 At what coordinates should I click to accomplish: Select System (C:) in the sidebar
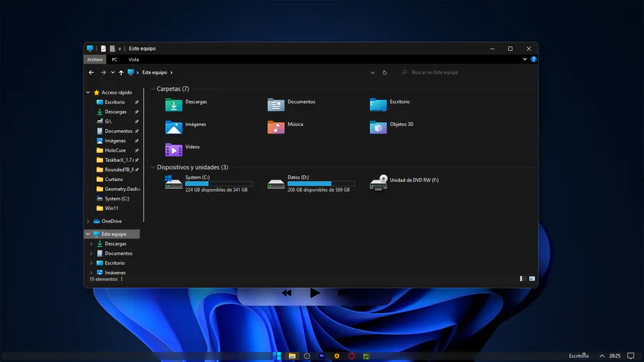coord(117,199)
